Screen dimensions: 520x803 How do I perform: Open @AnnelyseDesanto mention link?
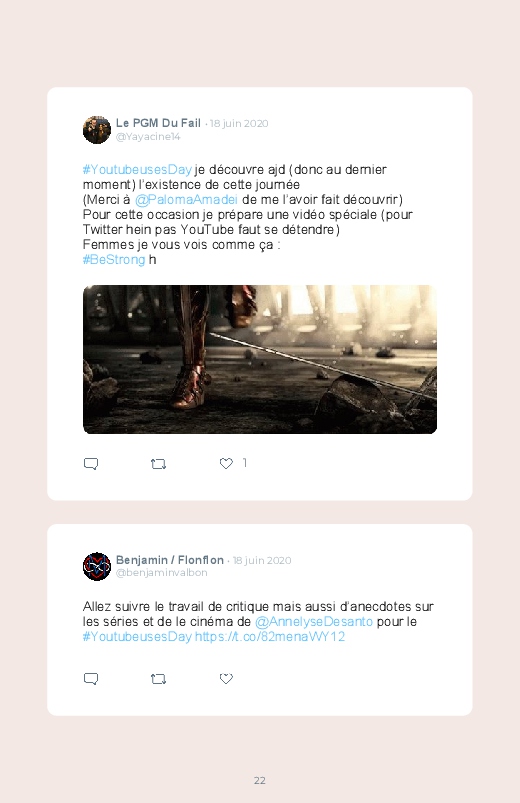(314, 622)
